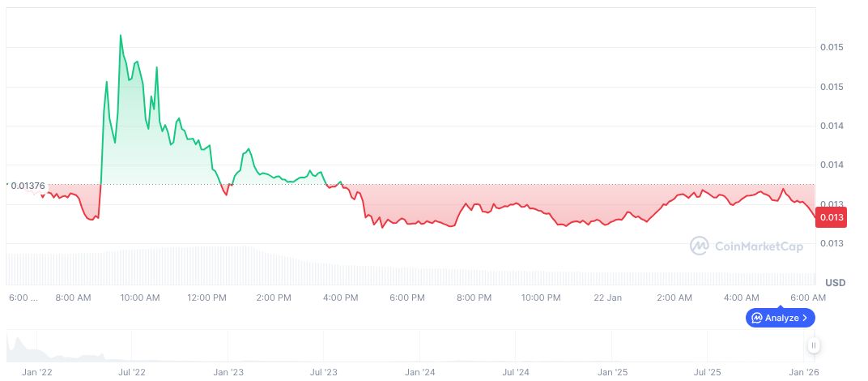Jump to Jul '23 in the range navigator
This screenshot has height=381, width=868.
324,372
